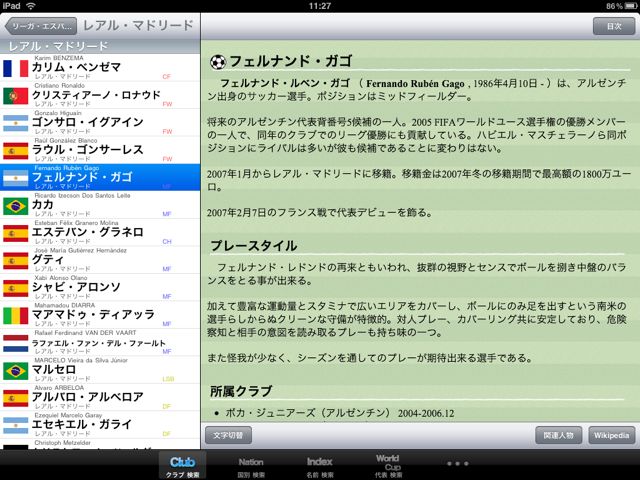Viewport: 640px width, 480px height.
Task: Tap the 86% battery indicator
Action: point(620,6)
